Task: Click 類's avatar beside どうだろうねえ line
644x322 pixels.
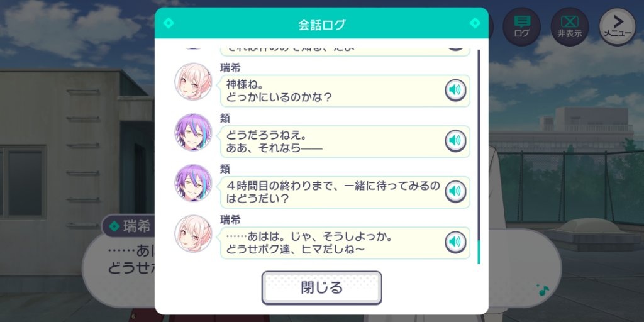Action: (194, 132)
